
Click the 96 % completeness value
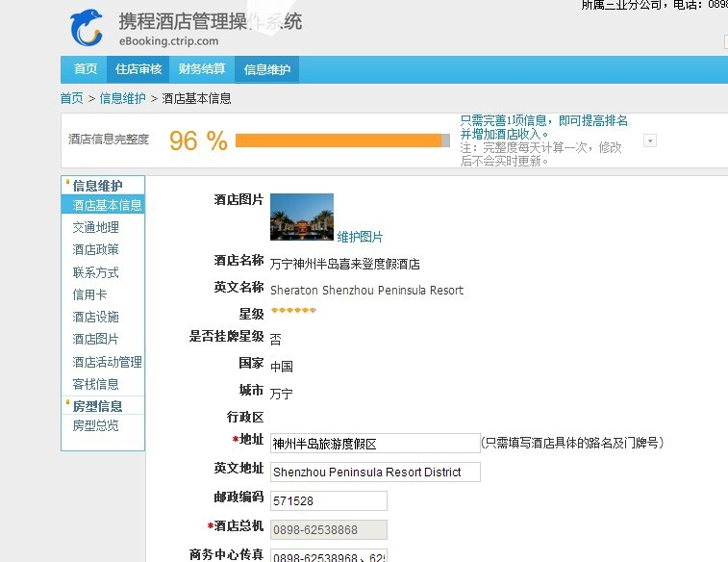(198, 140)
